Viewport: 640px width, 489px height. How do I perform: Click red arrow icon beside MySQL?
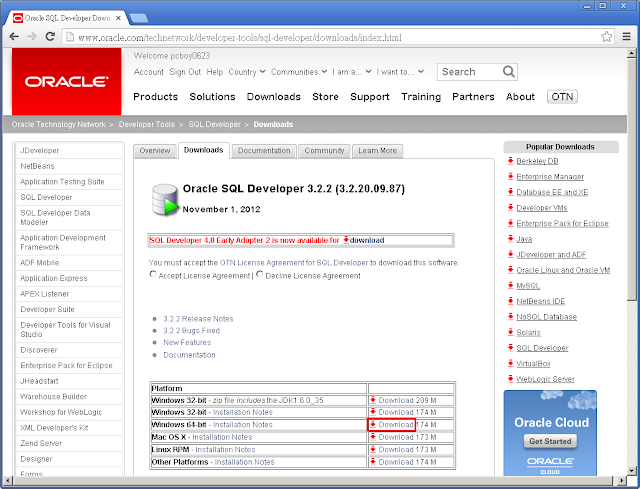pos(510,285)
